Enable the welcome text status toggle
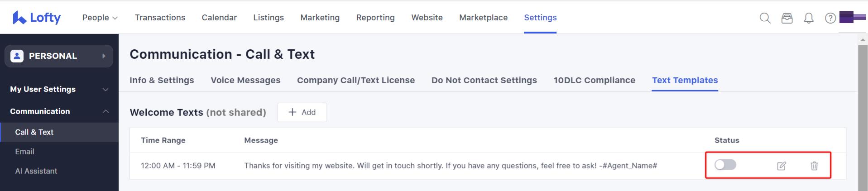The width and height of the screenshot is (868, 191). (x=725, y=165)
